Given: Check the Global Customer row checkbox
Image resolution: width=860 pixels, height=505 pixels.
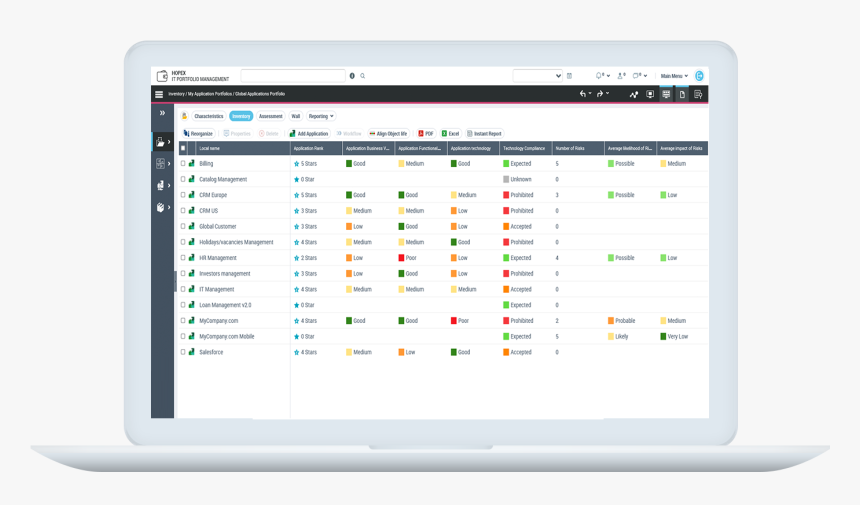Looking at the screenshot, I should coord(183,226).
